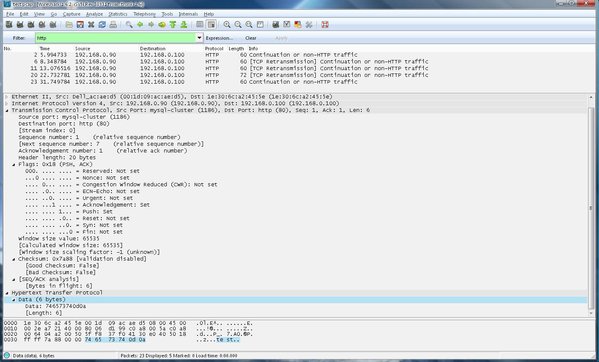Toggle auto scroll in live capture
The image size is (599, 362).
(x=211, y=24)
